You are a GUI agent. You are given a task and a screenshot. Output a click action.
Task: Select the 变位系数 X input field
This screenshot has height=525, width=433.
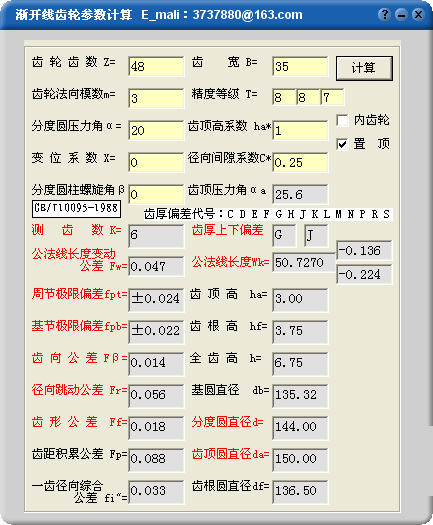pos(156,162)
